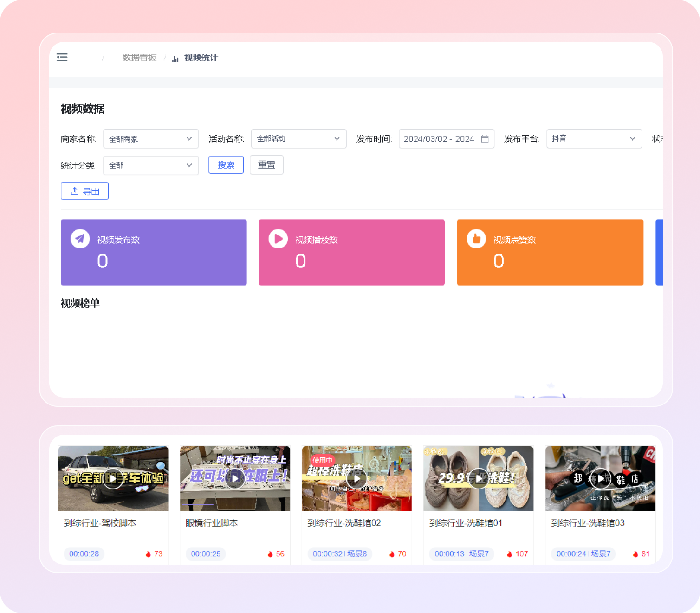This screenshot has width=700, height=613.
Task: Select 视频统计 breadcrumb item
Action: pos(201,58)
